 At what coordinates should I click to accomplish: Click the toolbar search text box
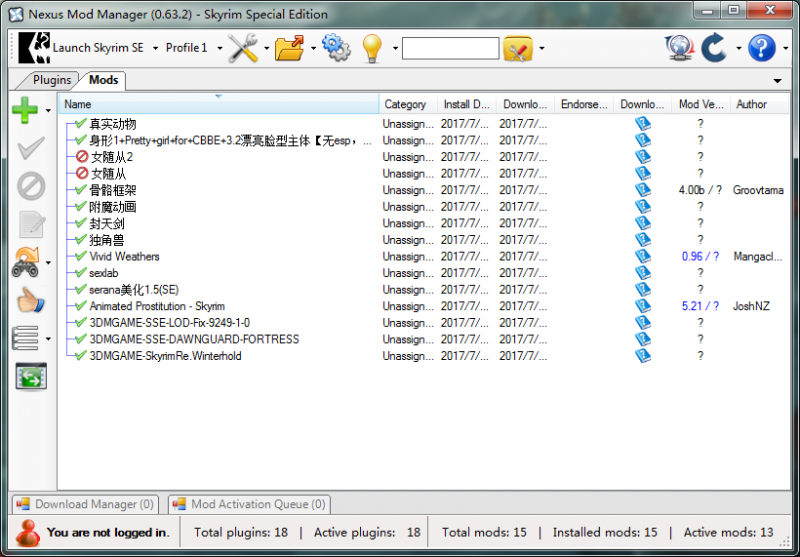tap(451, 48)
